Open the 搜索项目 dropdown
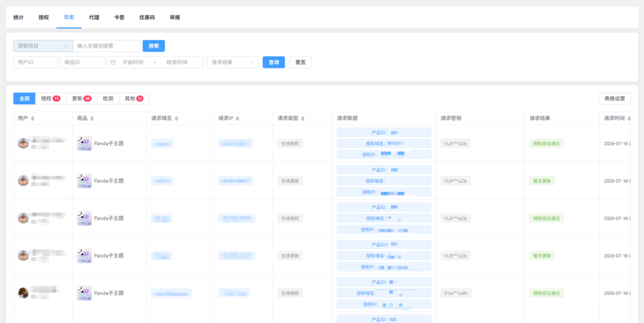This screenshot has width=644, height=323. [43, 46]
